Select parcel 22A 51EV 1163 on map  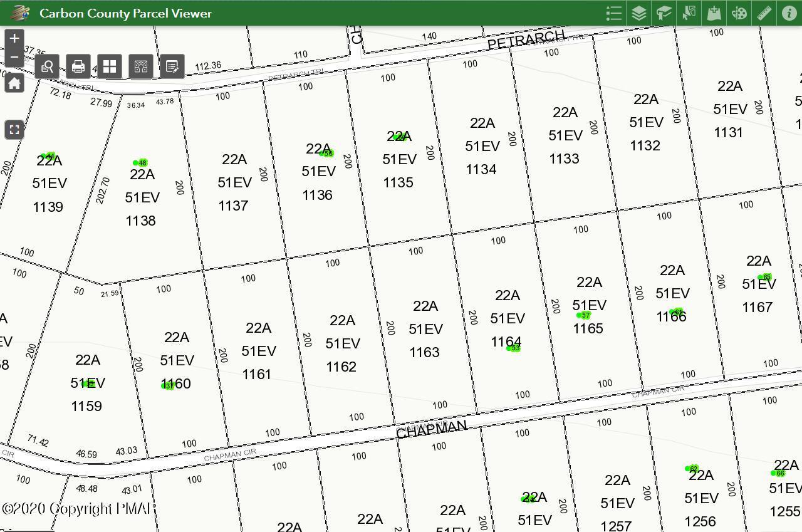(425, 329)
